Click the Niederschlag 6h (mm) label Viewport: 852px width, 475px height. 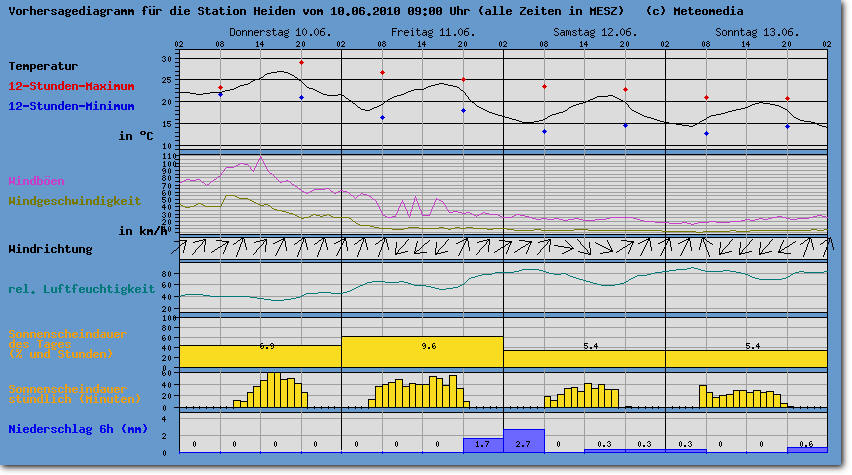(x=72, y=430)
